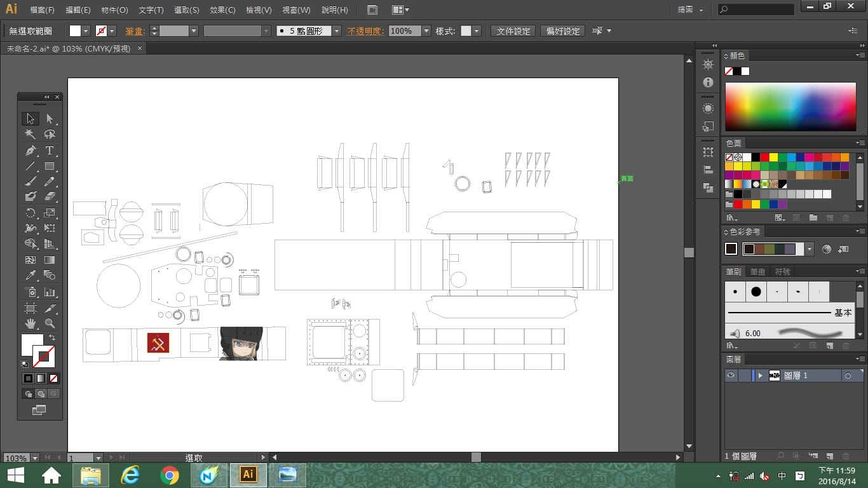Open the 不透明度 100% dropdown

click(426, 30)
